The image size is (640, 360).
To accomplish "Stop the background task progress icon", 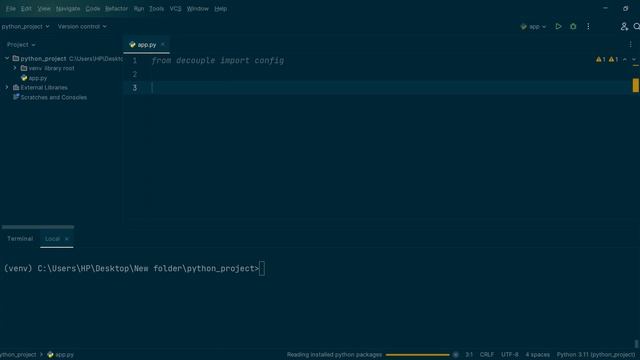I will [x=456, y=355].
